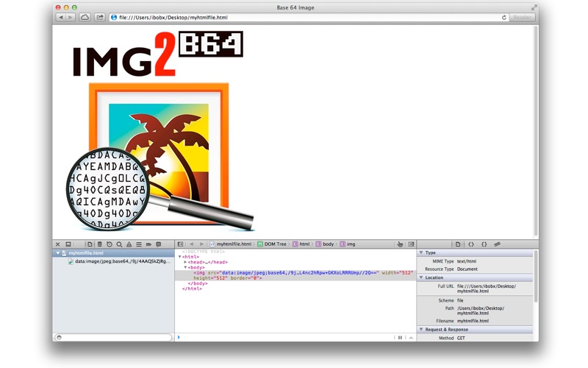Collapse the Location details section
Image resolution: width=588 pixels, height=368 pixels.
[421, 277]
